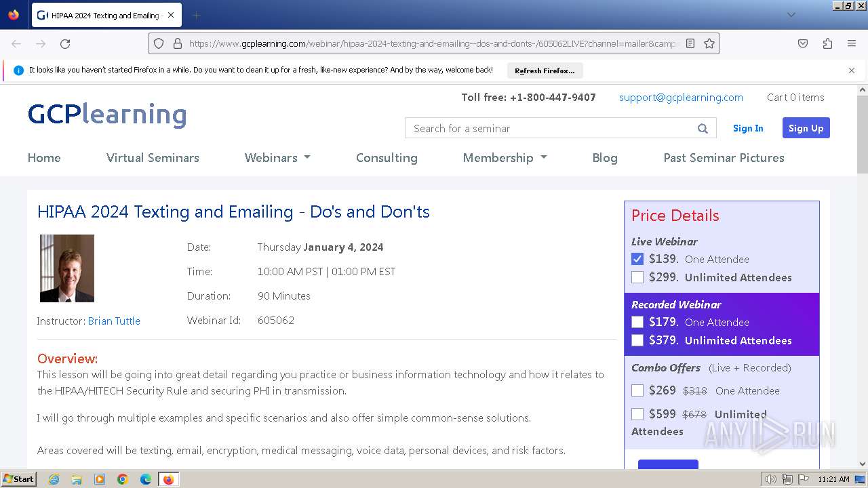This screenshot has width=868, height=488.
Task: Open a new tab with plus icon
Action: (197, 15)
